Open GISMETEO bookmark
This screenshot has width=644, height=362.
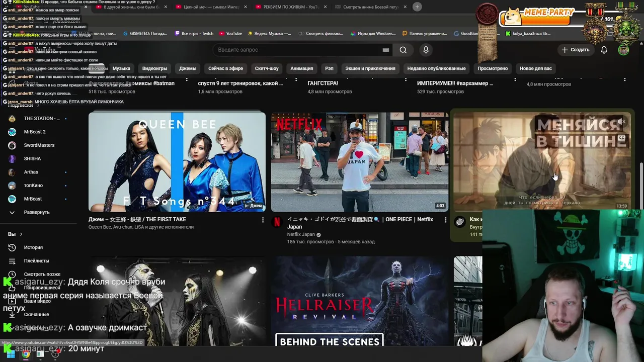[145, 34]
